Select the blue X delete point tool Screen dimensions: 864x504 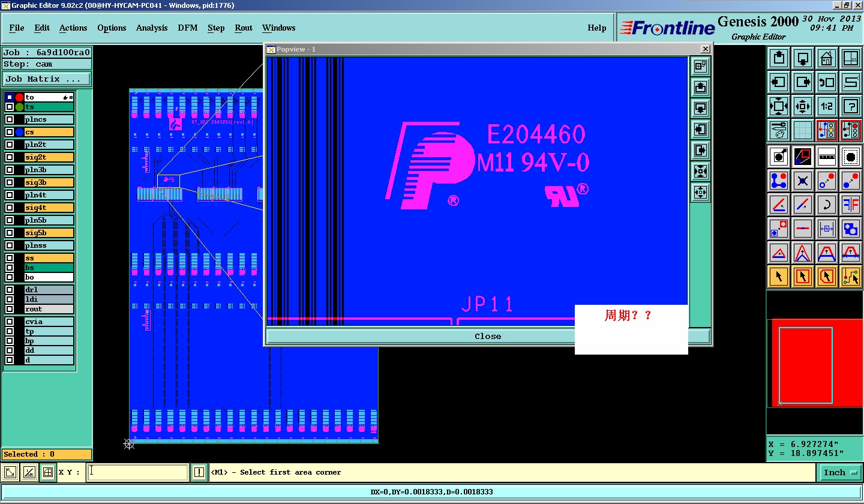[x=803, y=181]
